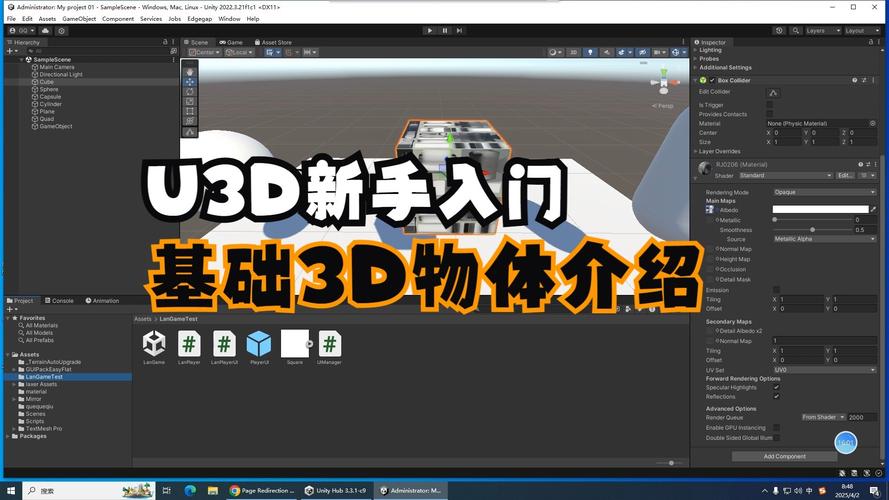Select the Hand view tool
This screenshot has width=889, height=500.
click(x=190, y=72)
